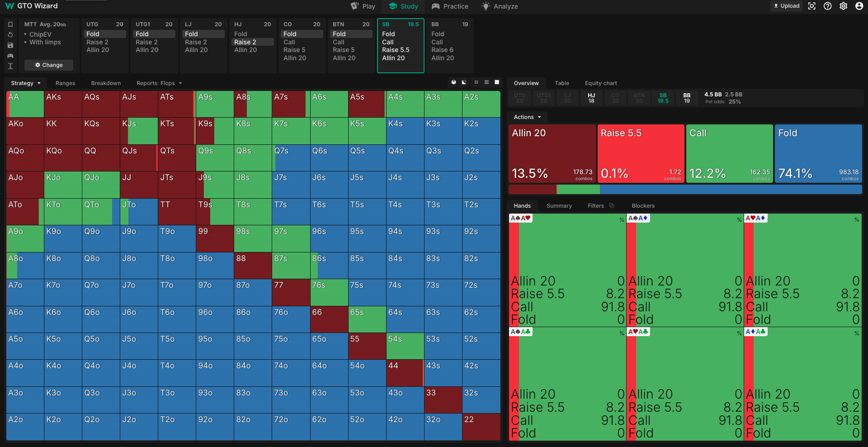Open the Breakdown tab
The height and width of the screenshot is (447, 868).
tap(106, 83)
